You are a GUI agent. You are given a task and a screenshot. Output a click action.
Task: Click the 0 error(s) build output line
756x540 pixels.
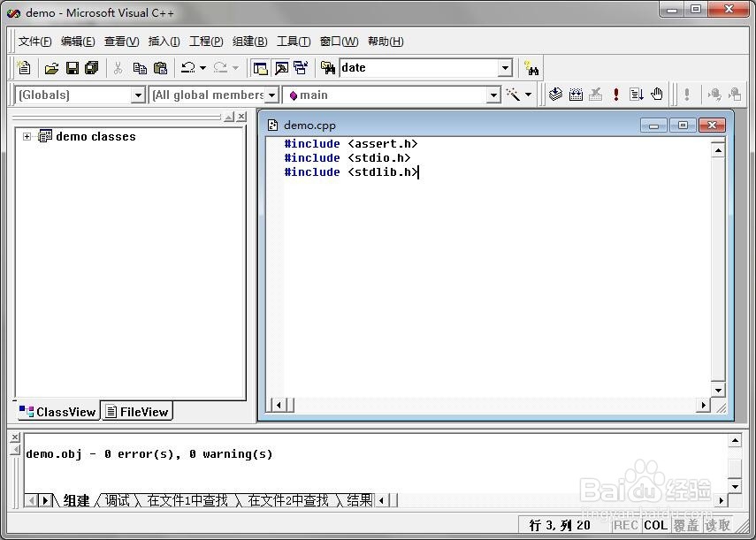click(x=149, y=453)
